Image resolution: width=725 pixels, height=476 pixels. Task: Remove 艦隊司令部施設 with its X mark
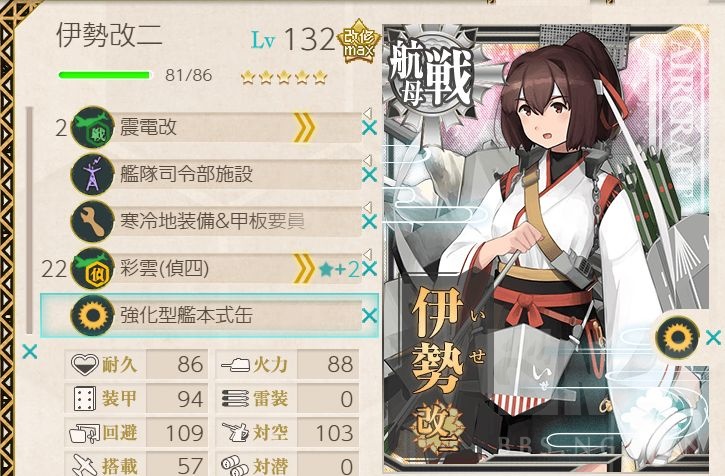pyautogui.click(x=369, y=175)
